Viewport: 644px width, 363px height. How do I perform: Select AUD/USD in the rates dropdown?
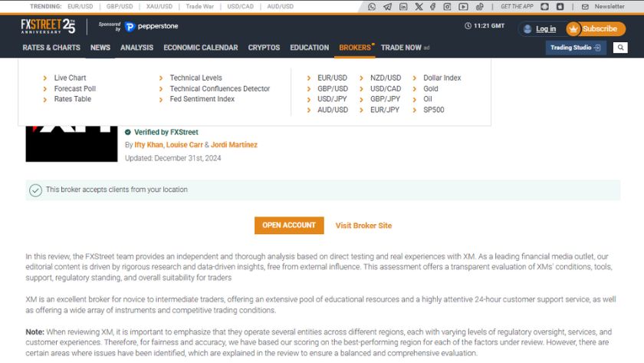tap(333, 110)
